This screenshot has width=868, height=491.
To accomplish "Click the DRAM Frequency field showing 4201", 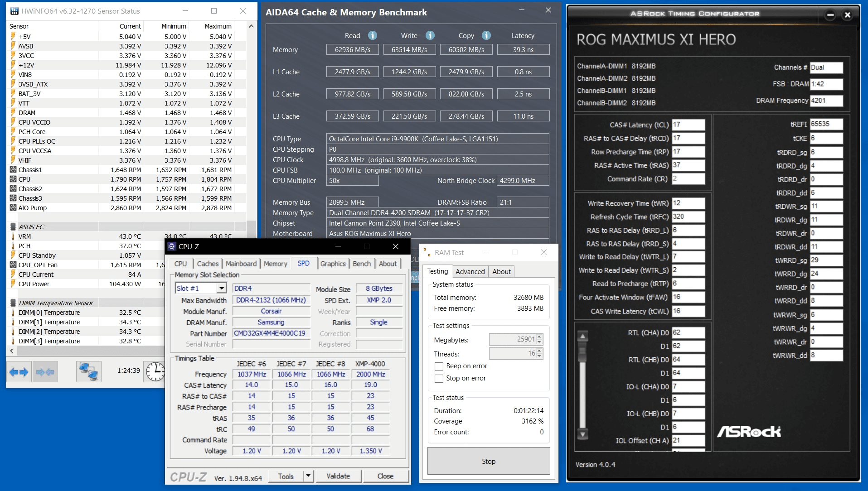I will 826,101.
